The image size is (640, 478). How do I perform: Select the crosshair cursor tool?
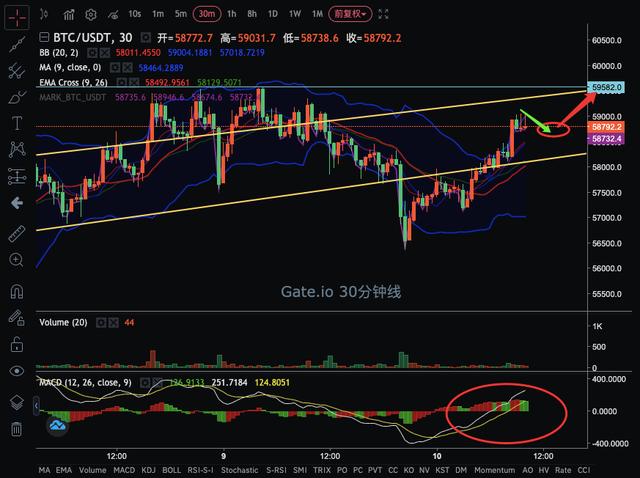coord(17,18)
